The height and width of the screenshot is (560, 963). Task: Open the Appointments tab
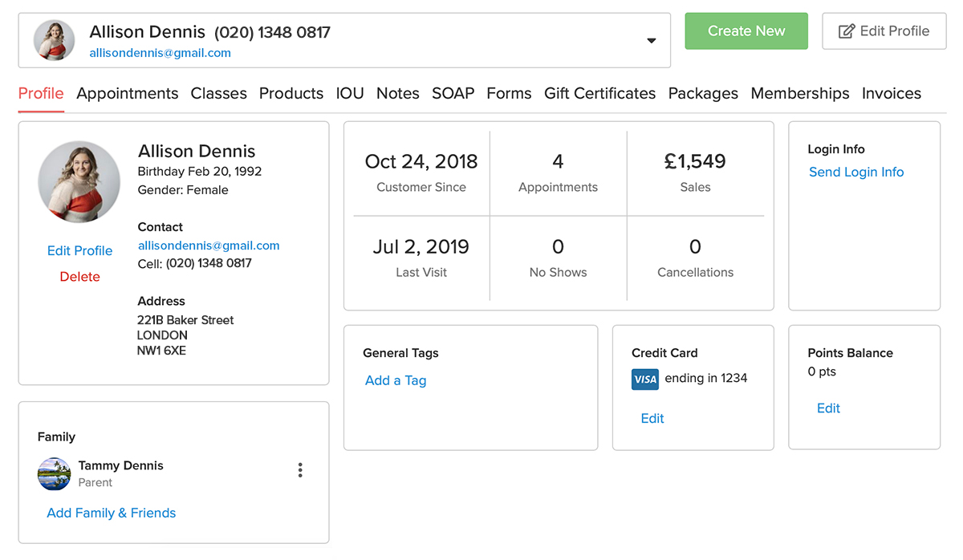click(x=127, y=93)
